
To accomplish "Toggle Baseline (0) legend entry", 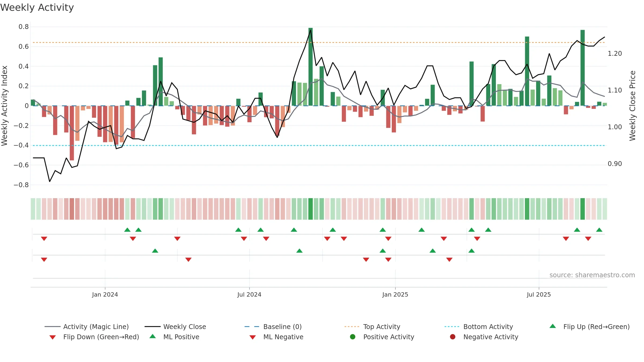I will click(273, 327).
